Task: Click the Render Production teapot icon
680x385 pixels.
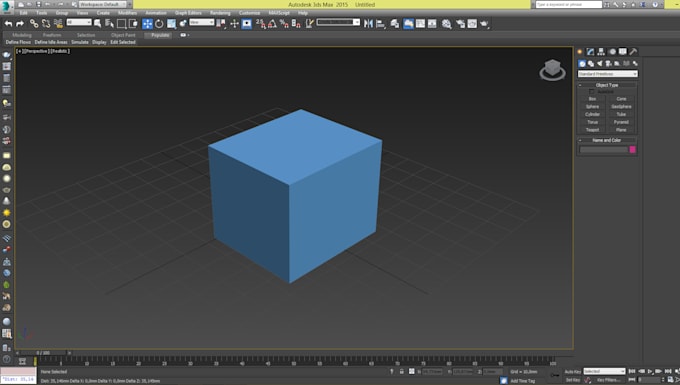Action: pyautogui.click(x=484, y=23)
